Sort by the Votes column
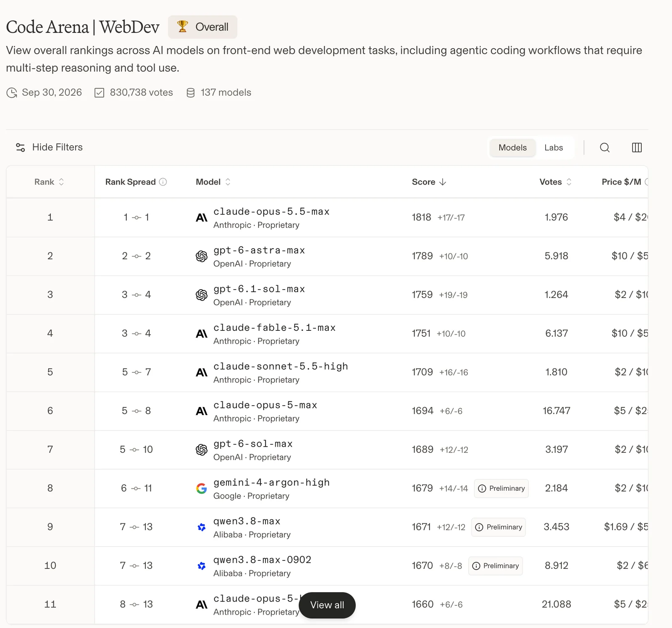The width and height of the screenshot is (672, 628). (x=556, y=182)
